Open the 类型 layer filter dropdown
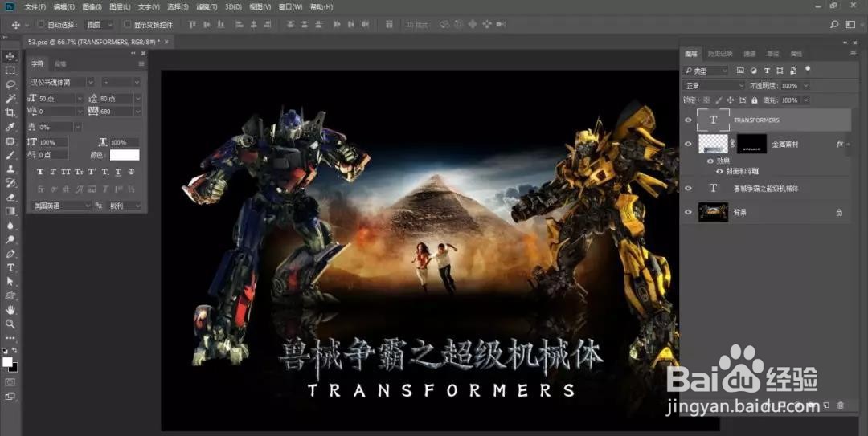Screen dimensions: 868x436 coord(706,71)
